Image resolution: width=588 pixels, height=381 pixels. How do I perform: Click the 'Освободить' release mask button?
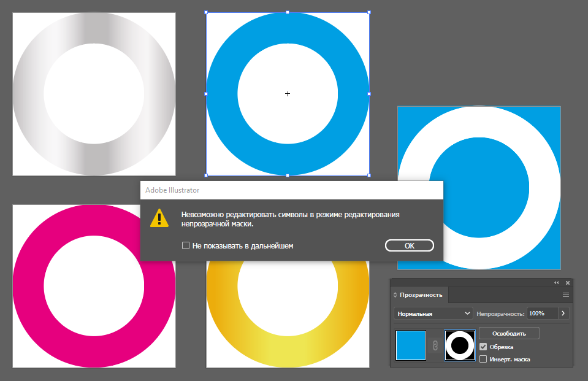(509, 333)
